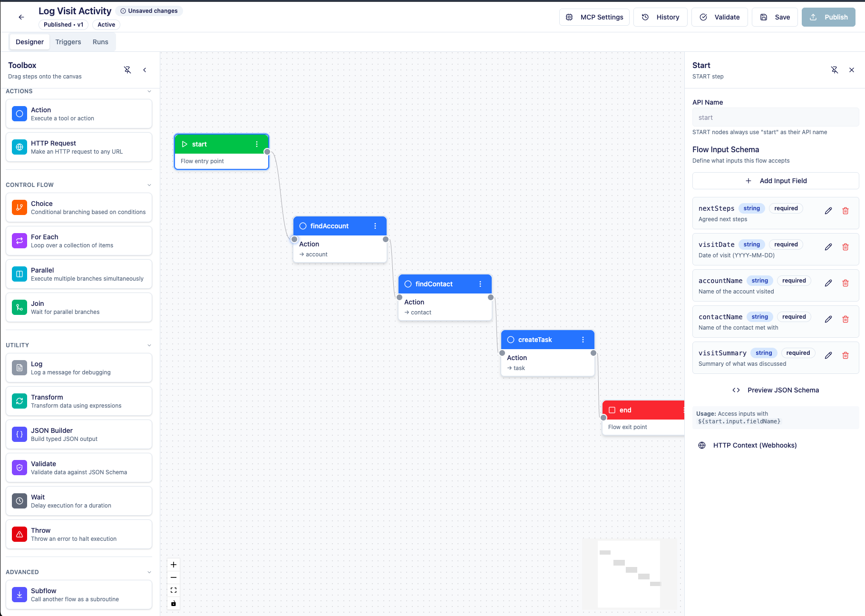Collapse the ADVANCED section
Viewport: 865px width, 616px height.
(x=149, y=572)
